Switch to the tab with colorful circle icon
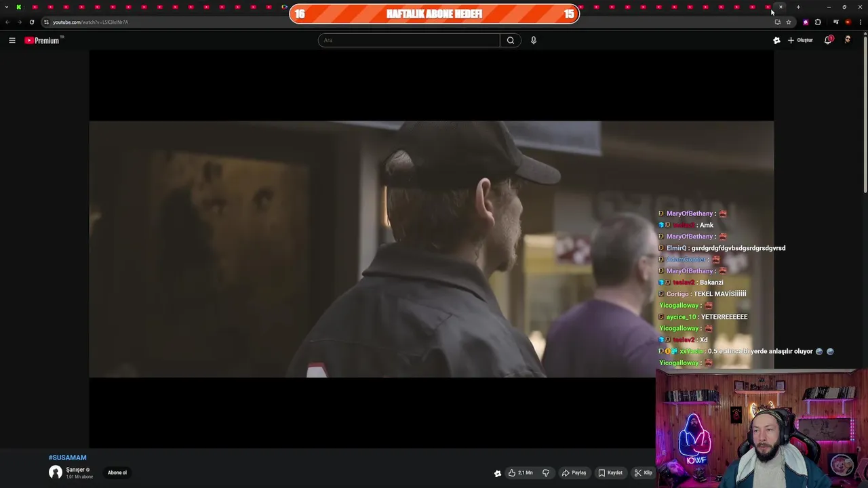Image resolution: width=868 pixels, height=488 pixels. pos(284,7)
